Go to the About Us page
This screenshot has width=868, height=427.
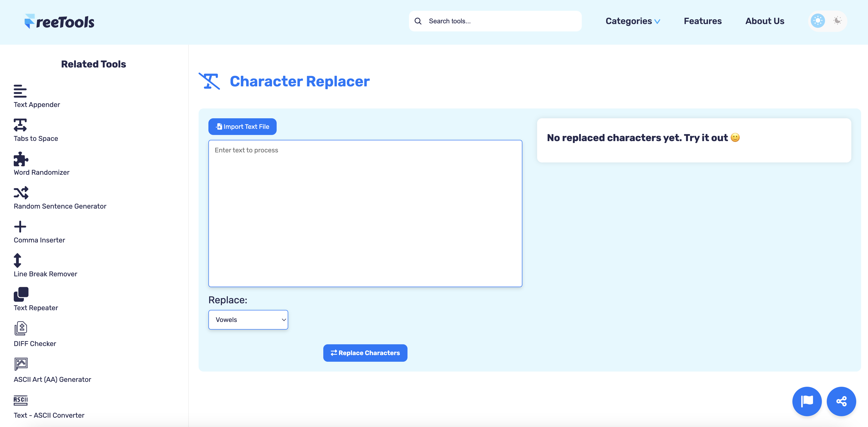pyautogui.click(x=765, y=21)
